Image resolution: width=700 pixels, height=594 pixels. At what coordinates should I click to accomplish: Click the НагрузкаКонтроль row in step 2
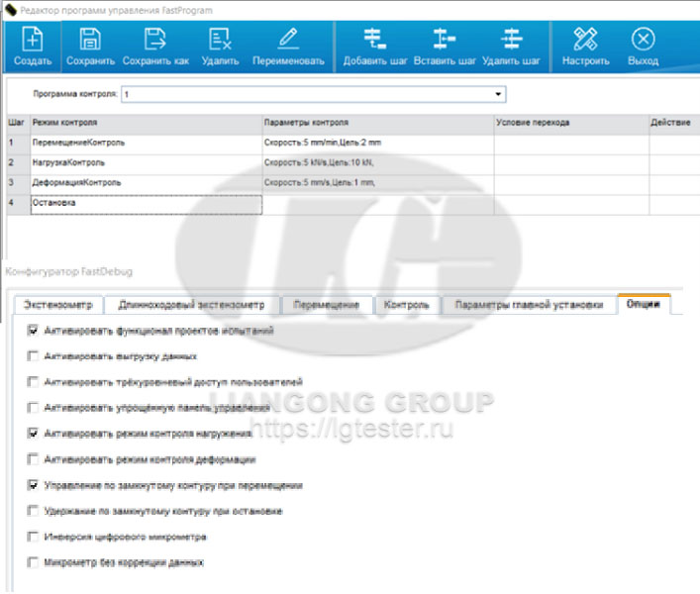coord(145,162)
